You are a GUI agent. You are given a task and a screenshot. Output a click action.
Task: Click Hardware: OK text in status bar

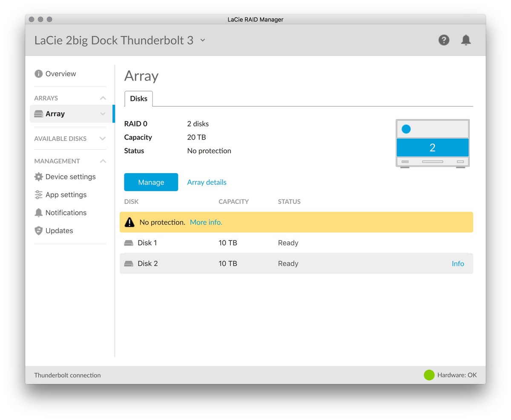tap(457, 375)
